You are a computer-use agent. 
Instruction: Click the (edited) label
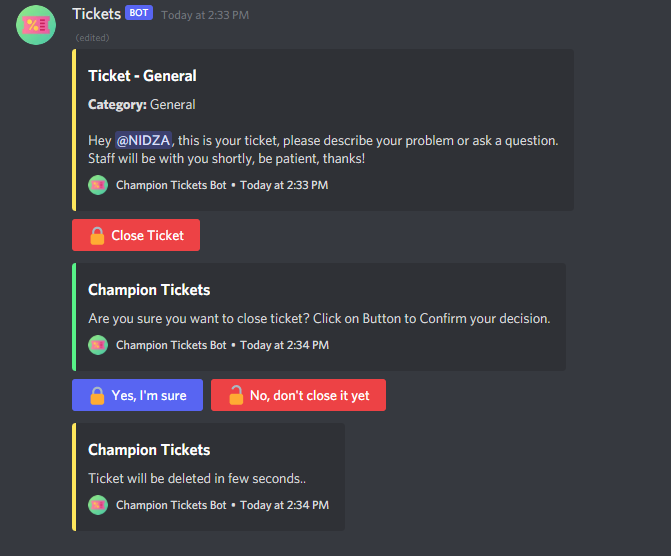click(93, 38)
